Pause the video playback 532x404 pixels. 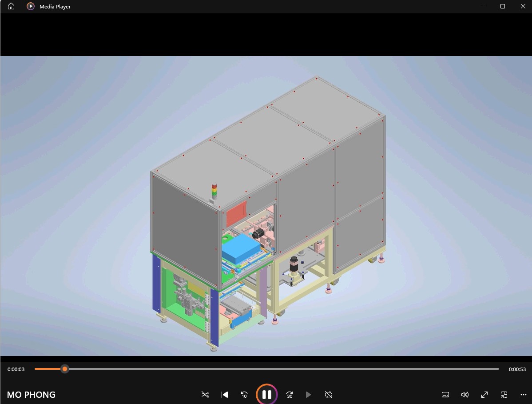[266, 394]
